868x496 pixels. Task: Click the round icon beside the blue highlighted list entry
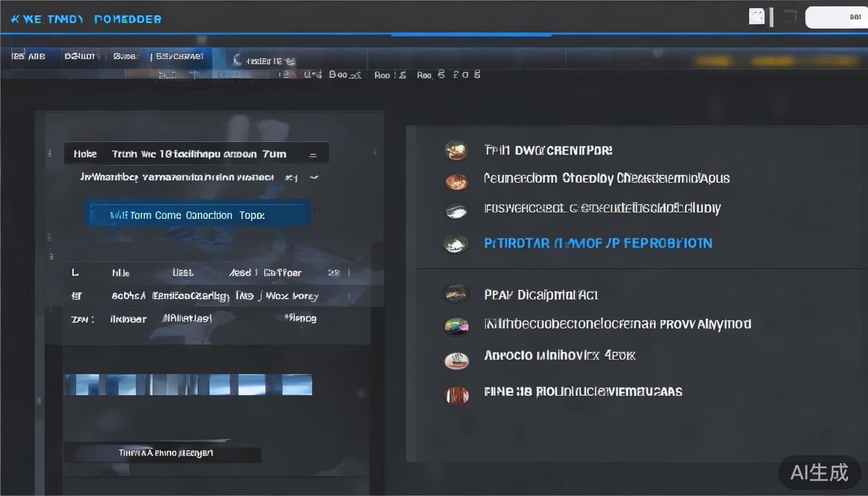coord(455,243)
